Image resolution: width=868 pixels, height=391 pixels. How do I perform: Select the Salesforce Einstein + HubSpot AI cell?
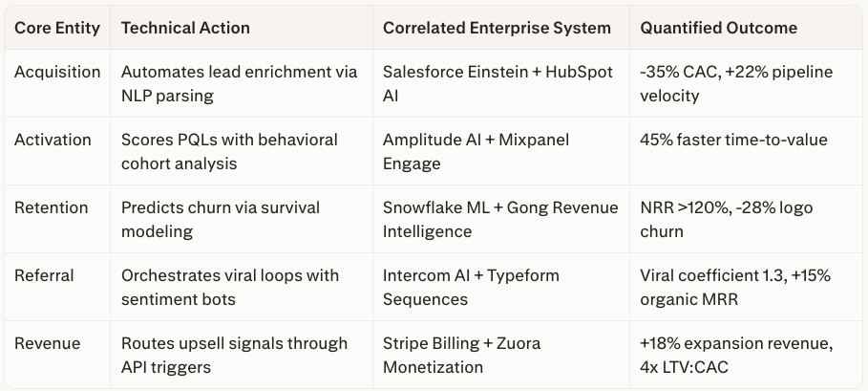point(498,83)
